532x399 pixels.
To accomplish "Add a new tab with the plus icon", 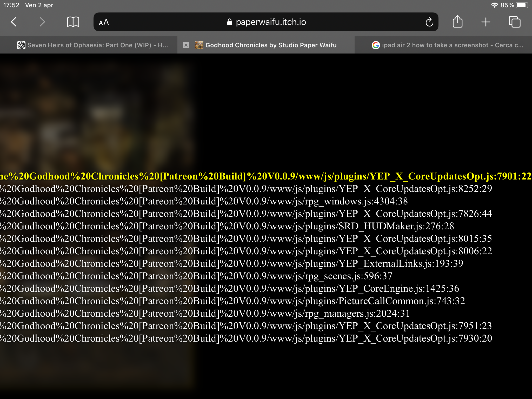I will click(x=486, y=22).
